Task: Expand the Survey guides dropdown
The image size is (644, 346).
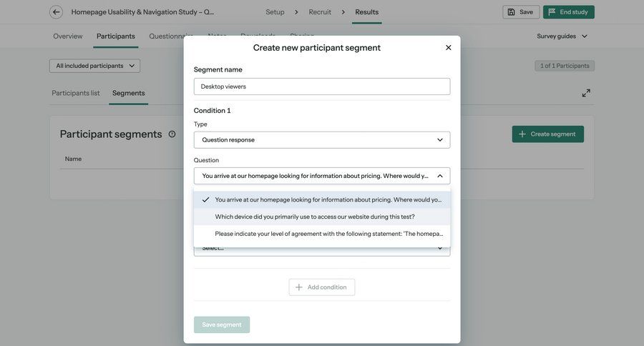Action: [x=562, y=36]
